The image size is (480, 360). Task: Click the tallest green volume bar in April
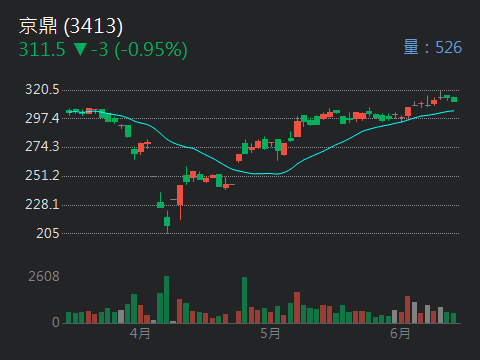(x=166, y=300)
